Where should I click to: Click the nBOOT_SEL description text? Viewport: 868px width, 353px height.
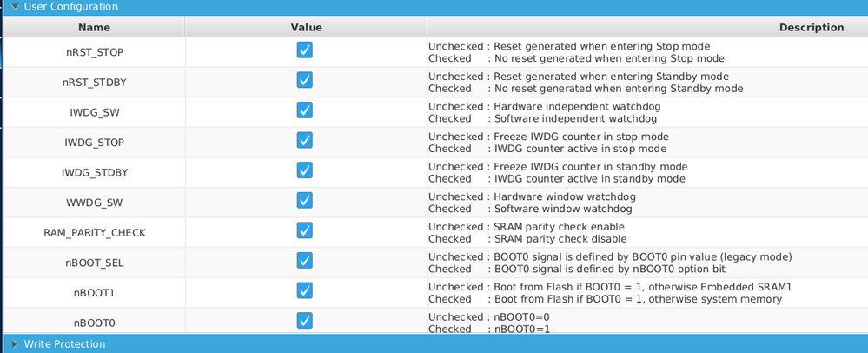(610, 263)
